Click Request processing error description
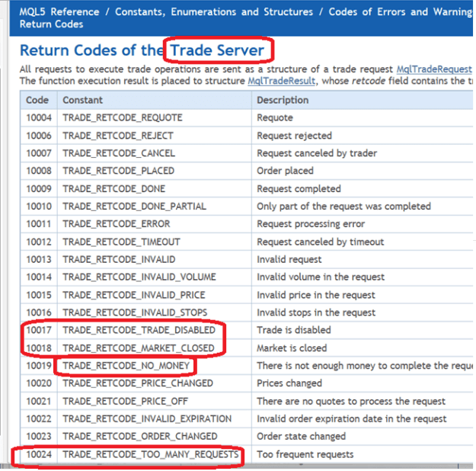The image size is (476, 471). 311,224
